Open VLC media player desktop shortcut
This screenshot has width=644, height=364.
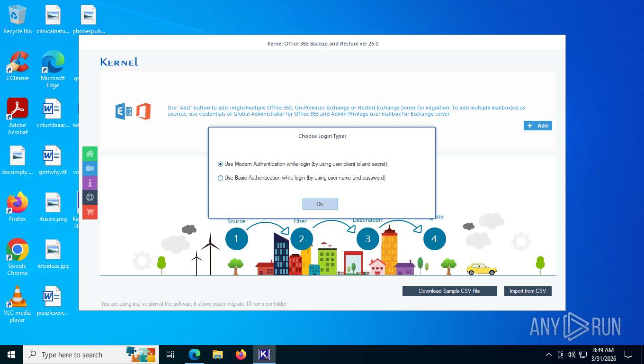click(x=18, y=304)
